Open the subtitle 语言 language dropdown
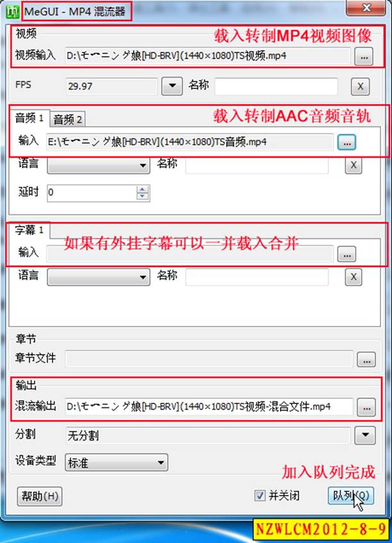This screenshot has height=543, width=392. click(99, 277)
